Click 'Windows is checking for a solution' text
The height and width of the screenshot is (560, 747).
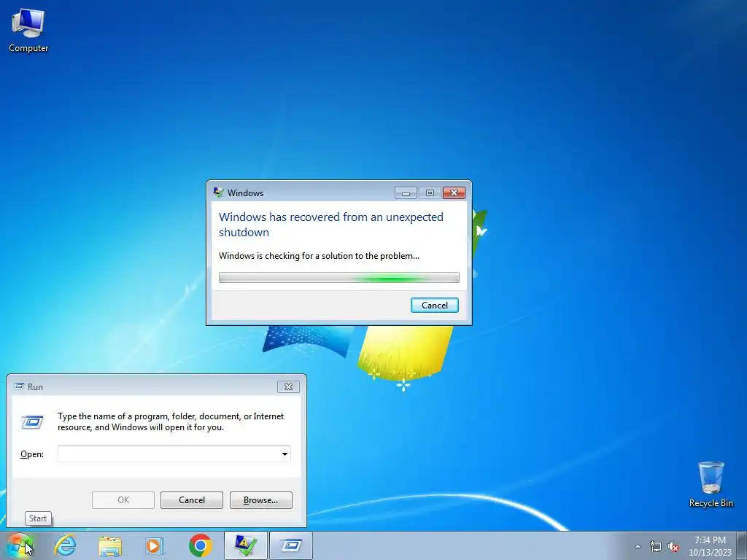point(319,256)
